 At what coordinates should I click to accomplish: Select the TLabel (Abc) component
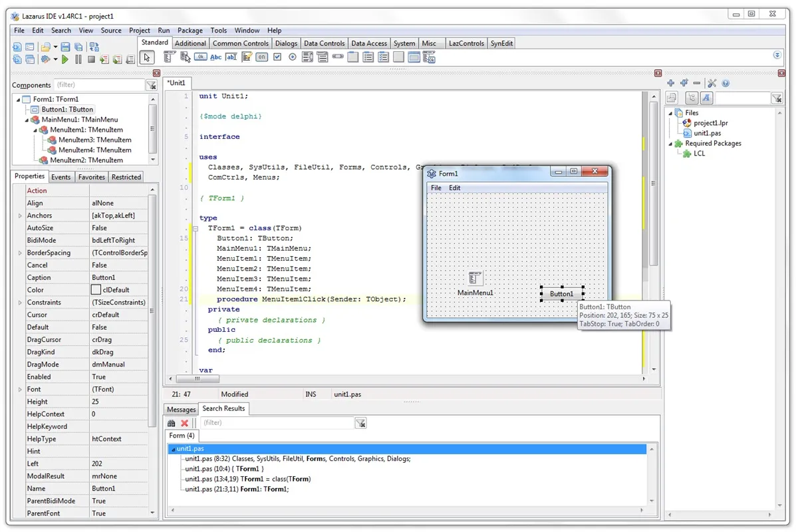(215, 57)
